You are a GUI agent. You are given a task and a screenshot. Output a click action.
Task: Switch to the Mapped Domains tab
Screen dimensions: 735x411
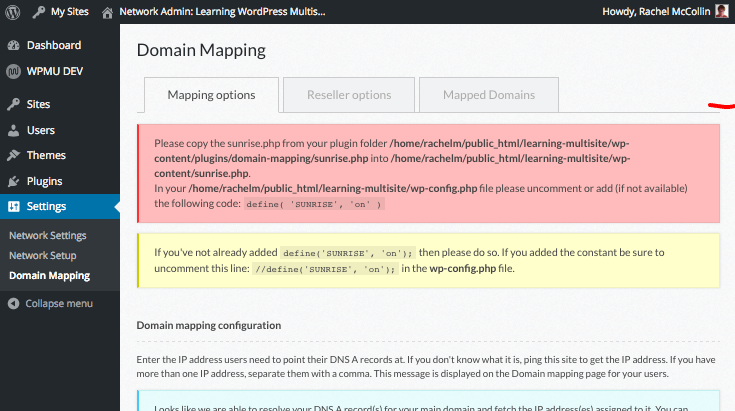pyautogui.click(x=489, y=95)
